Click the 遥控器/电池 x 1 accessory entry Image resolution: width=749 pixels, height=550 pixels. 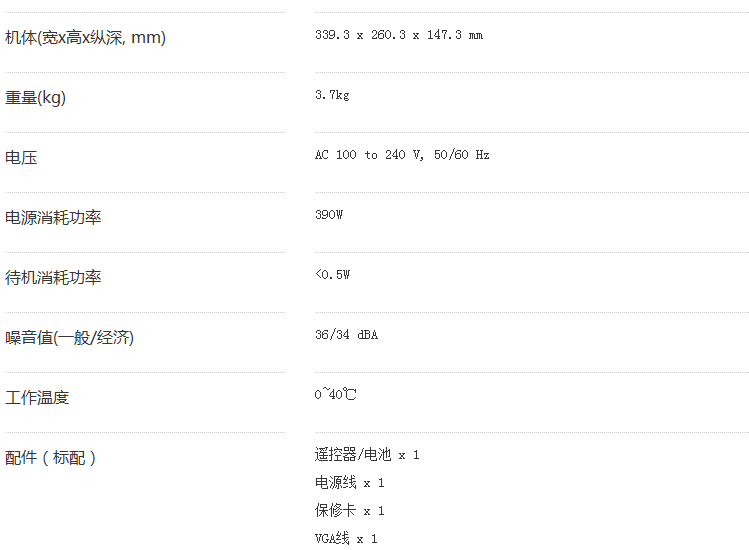(367, 455)
